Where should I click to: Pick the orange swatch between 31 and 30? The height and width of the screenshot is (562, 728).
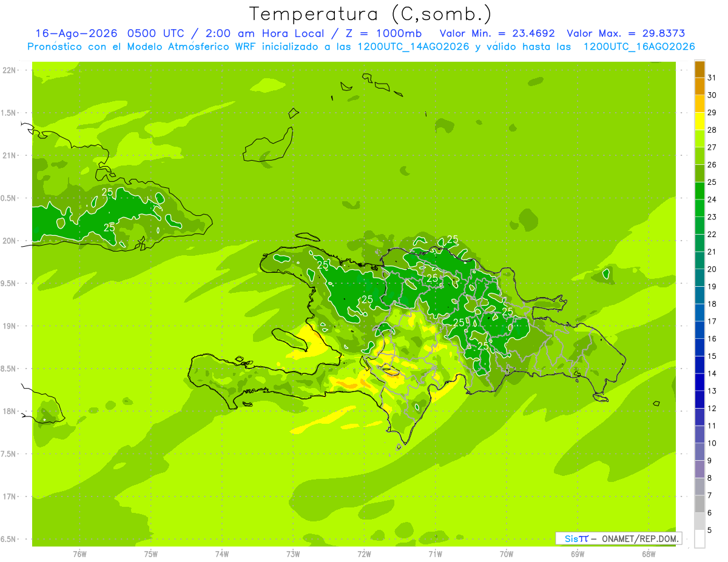(699, 86)
